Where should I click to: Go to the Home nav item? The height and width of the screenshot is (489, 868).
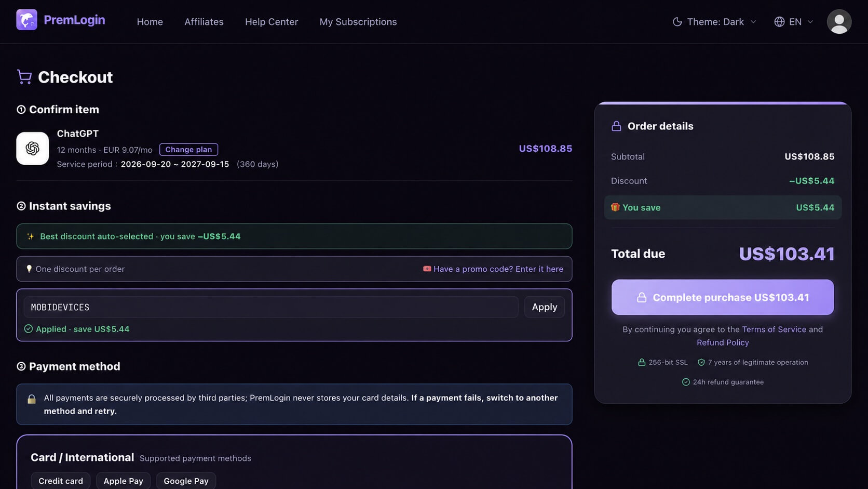click(150, 22)
